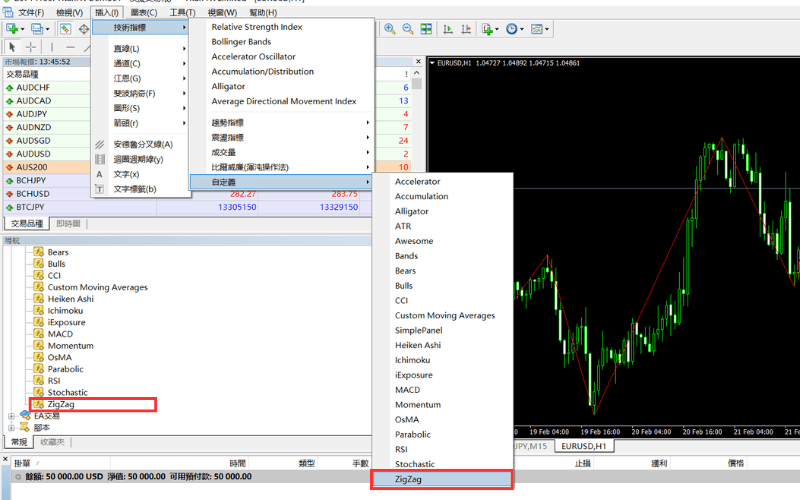Switch to the 收藏夾 favorites tab
Viewport: 800px width, 500px height.
[x=52, y=441]
